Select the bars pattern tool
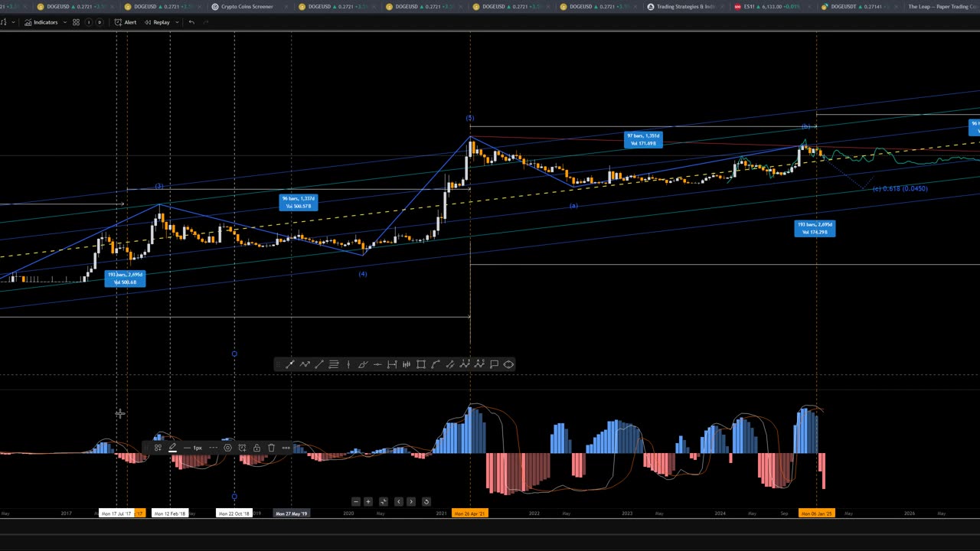The width and height of the screenshot is (980, 551). pos(407,364)
